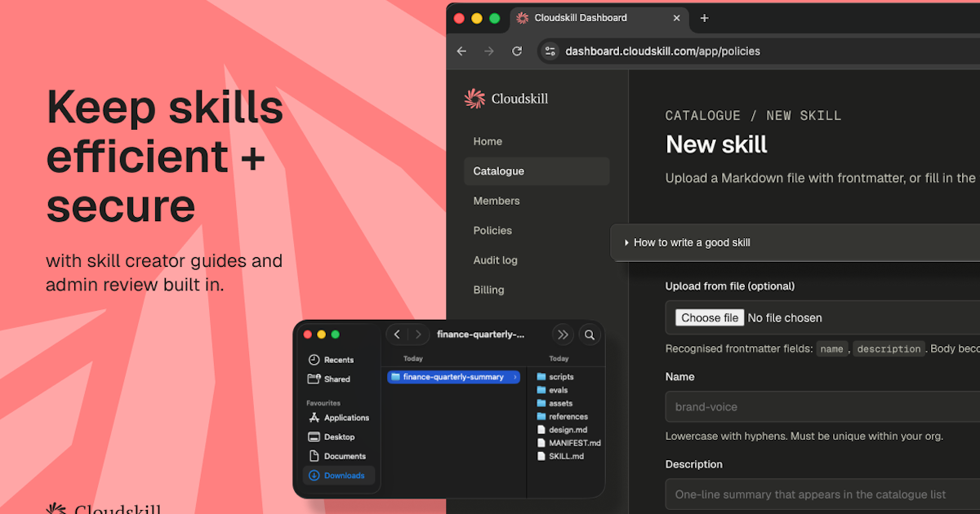Reload the page with browser refresh icon
The width and height of the screenshot is (980, 514).
point(517,51)
